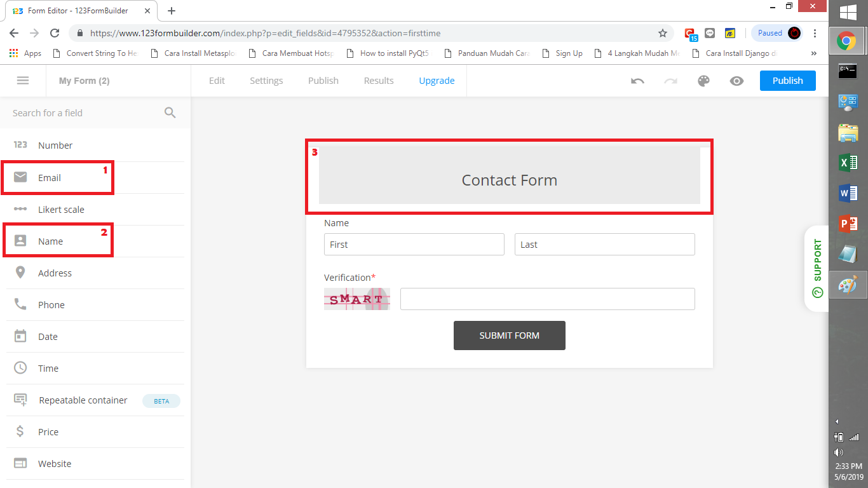868x488 pixels.
Task: Open the form theme palette icon
Action: point(703,81)
